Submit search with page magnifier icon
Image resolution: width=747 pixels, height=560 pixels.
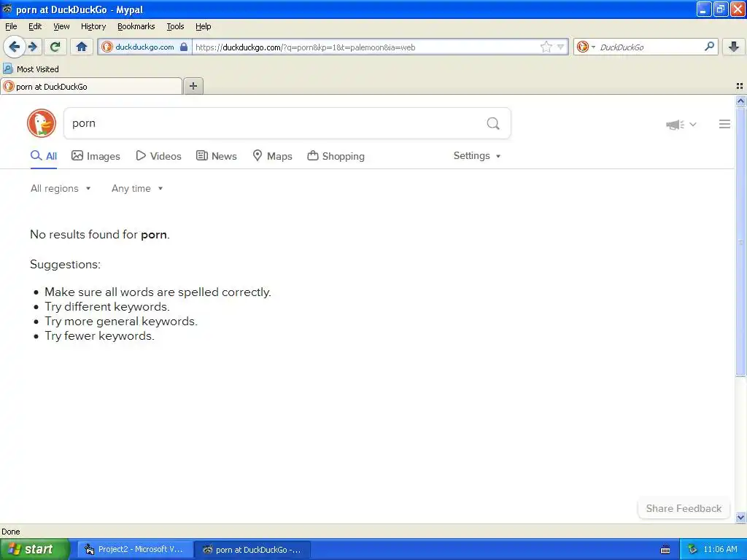(493, 124)
